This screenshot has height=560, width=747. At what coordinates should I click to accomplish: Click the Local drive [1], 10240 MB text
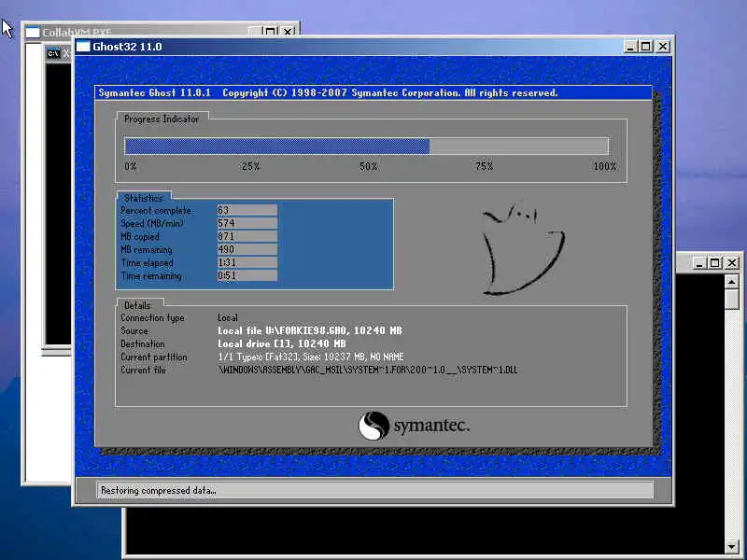(x=282, y=343)
